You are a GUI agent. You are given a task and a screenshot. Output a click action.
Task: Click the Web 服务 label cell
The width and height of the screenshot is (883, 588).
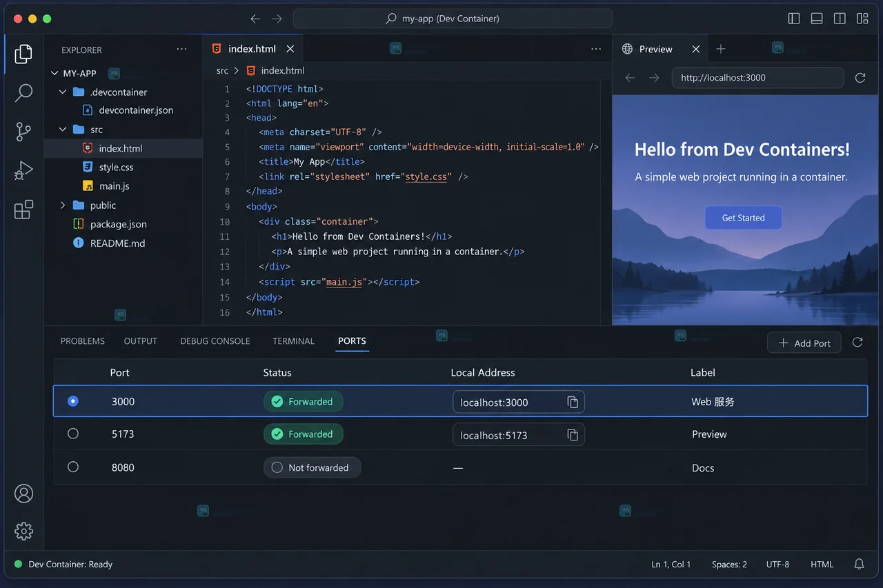point(713,402)
